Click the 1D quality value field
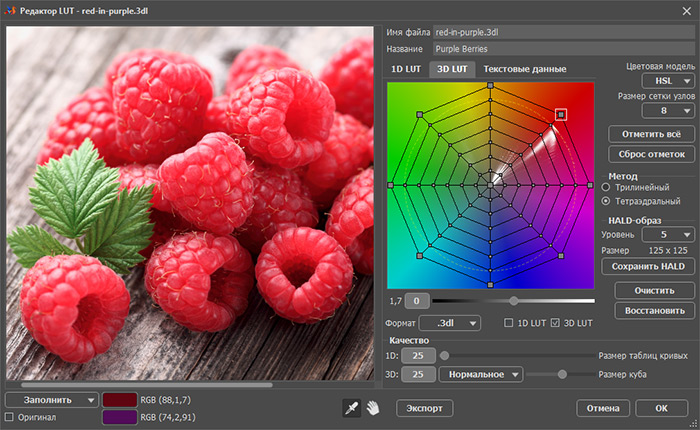Viewport: 700px width, 430px height. 418,355
